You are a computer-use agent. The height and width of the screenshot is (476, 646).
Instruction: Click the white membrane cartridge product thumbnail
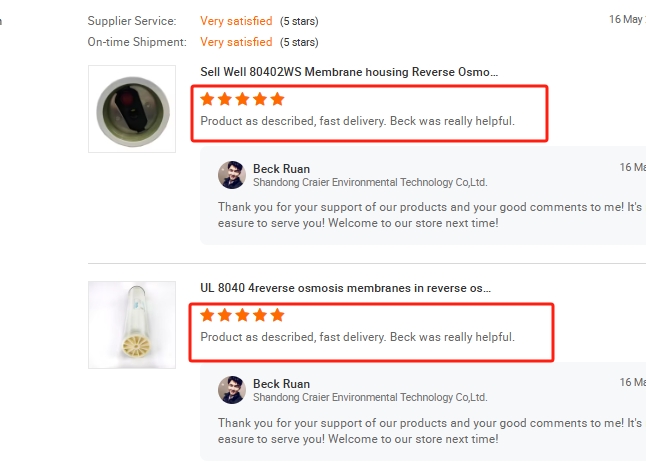pyautogui.click(x=132, y=324)
